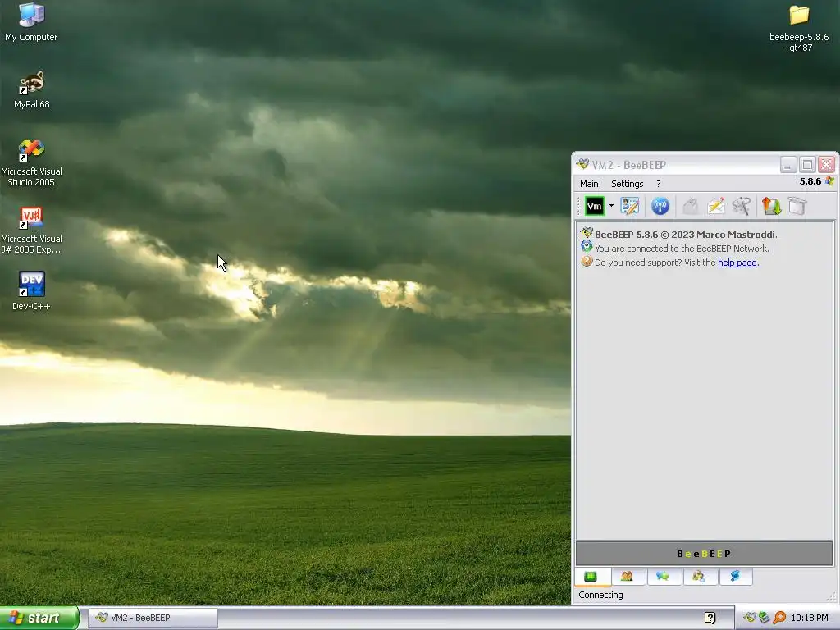Open the Main menu
Screen dimensions: 840x630
(589, 184)
